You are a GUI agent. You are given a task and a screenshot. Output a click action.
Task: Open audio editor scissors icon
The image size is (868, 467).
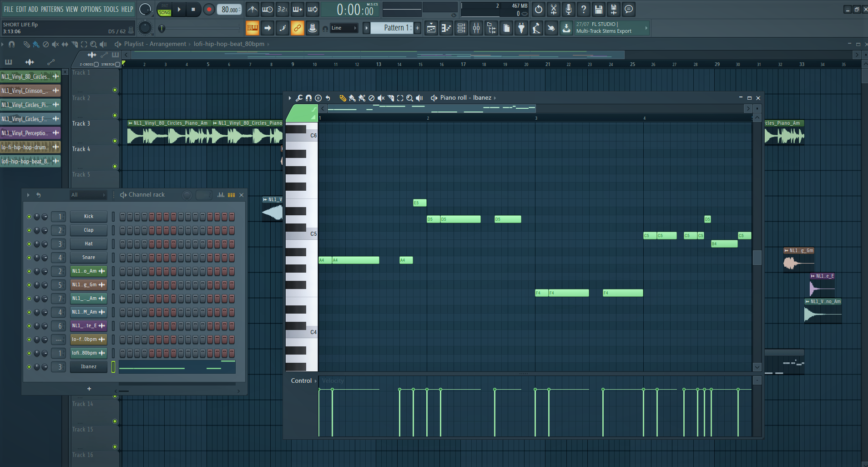[554, 9]
